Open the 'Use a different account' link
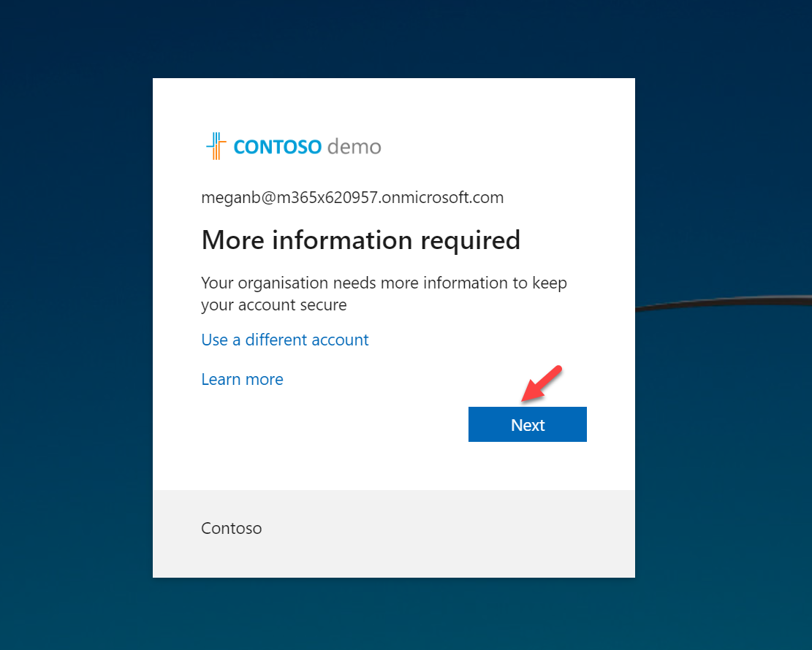This screenshot has width=812, height=650. pyautogui.click(x=285, y=340)
